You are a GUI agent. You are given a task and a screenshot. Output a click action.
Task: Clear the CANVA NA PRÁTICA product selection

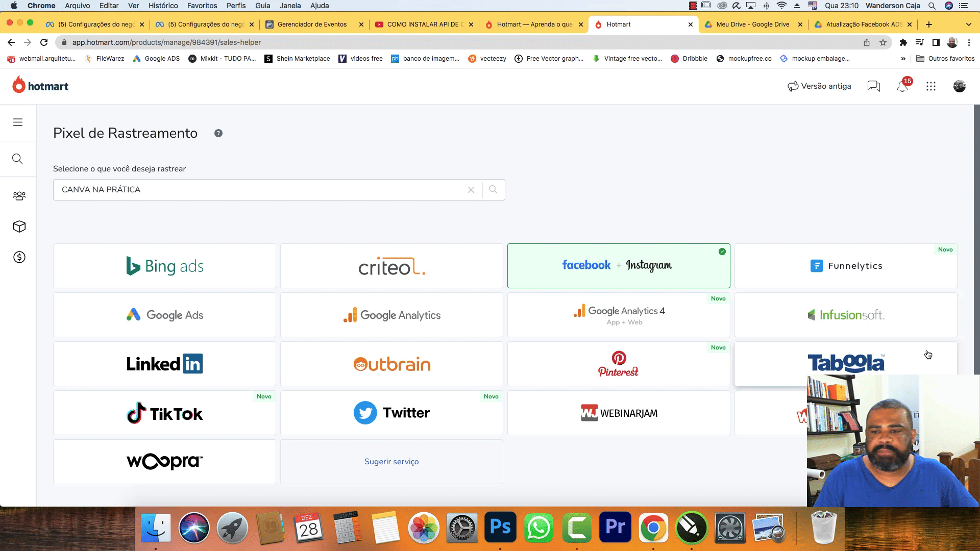(471, 190)
